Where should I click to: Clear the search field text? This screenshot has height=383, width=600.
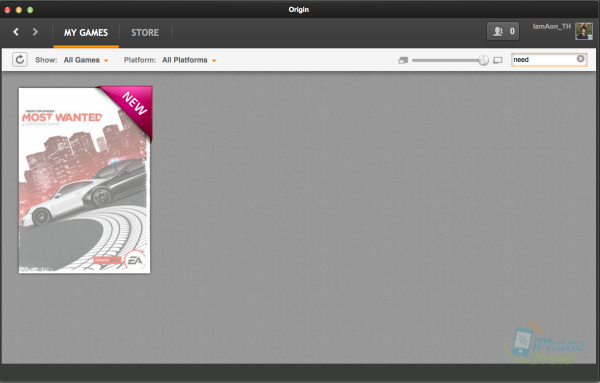pyautogui.click(x=580, y=59)
